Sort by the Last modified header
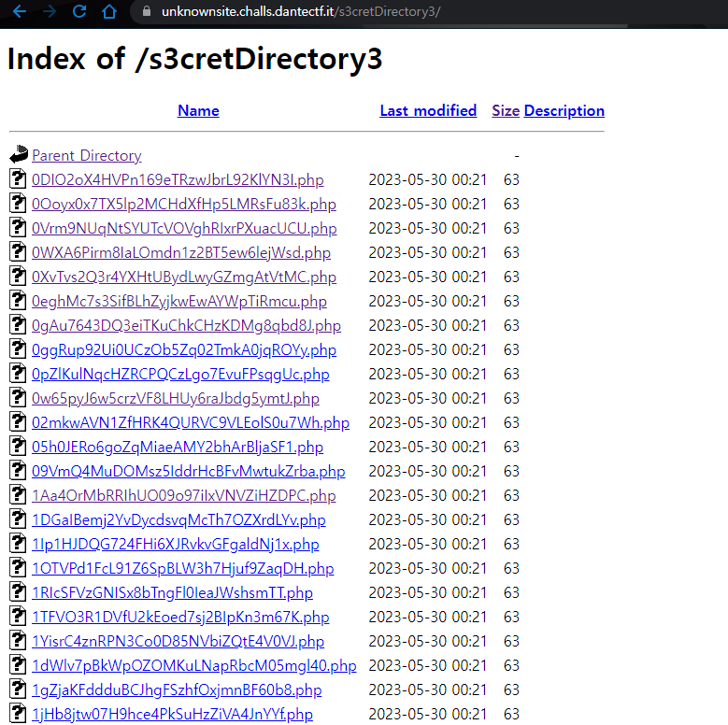Viewport: 728px width, 725px height. pos(428,110)
